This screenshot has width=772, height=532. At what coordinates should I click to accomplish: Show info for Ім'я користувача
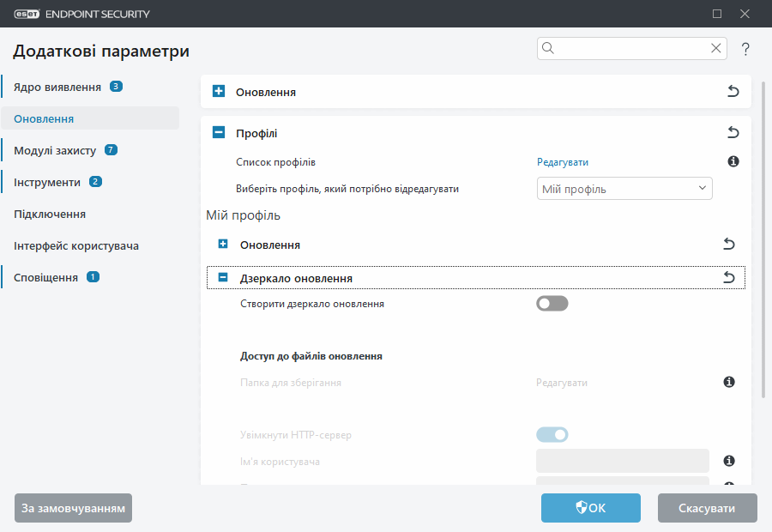click(729, 461)
